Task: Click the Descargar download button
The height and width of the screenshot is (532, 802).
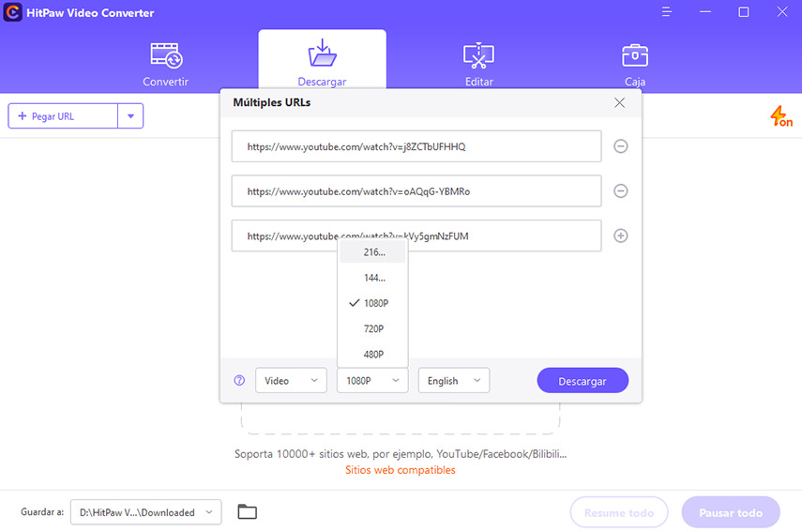Action: (583, 381)
